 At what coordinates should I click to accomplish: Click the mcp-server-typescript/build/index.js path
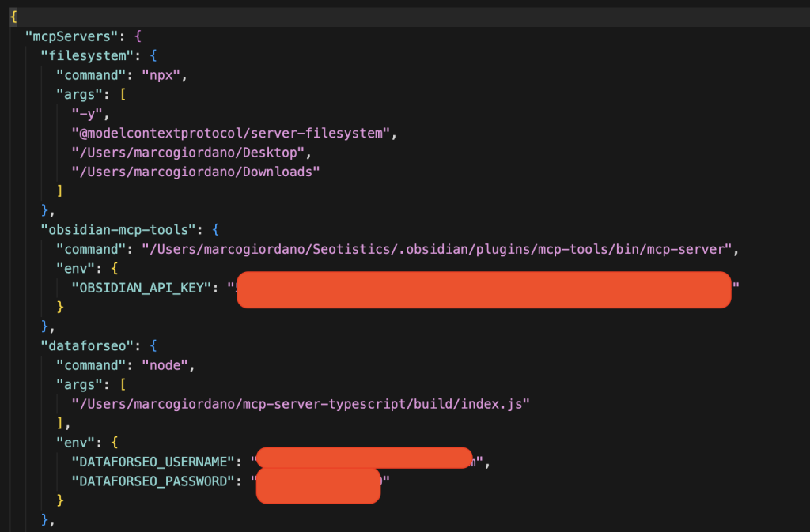coord(300,403)
